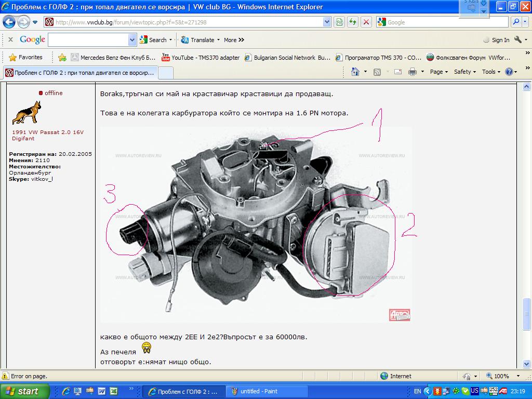Expand the Google Toolbar search box dropdown
This screenshot has height=399, width=532.
pyautogui.click(x=132, y=39)
